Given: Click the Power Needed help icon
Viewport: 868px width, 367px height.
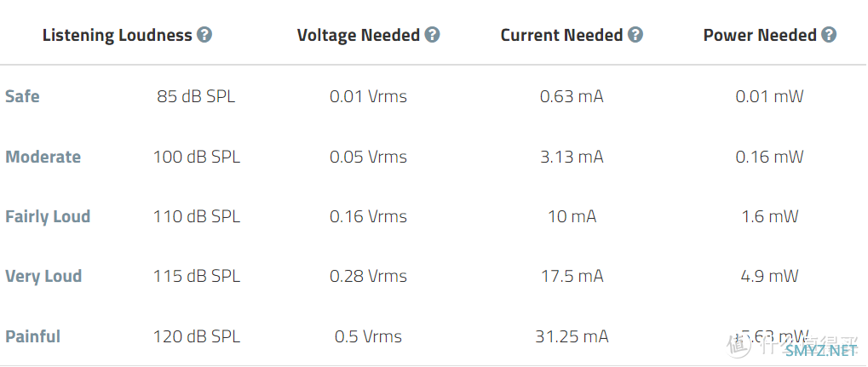Looking at the screenshot, I should coord(829,36).
